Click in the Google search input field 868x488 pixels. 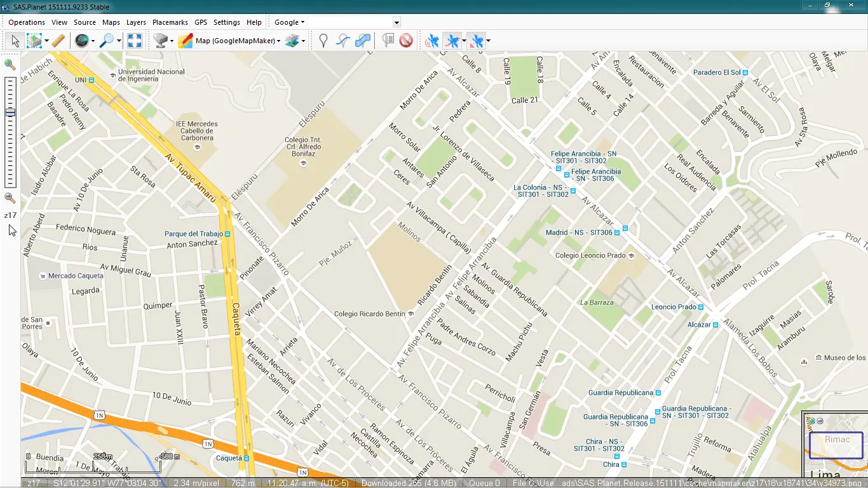click(350, 22)
